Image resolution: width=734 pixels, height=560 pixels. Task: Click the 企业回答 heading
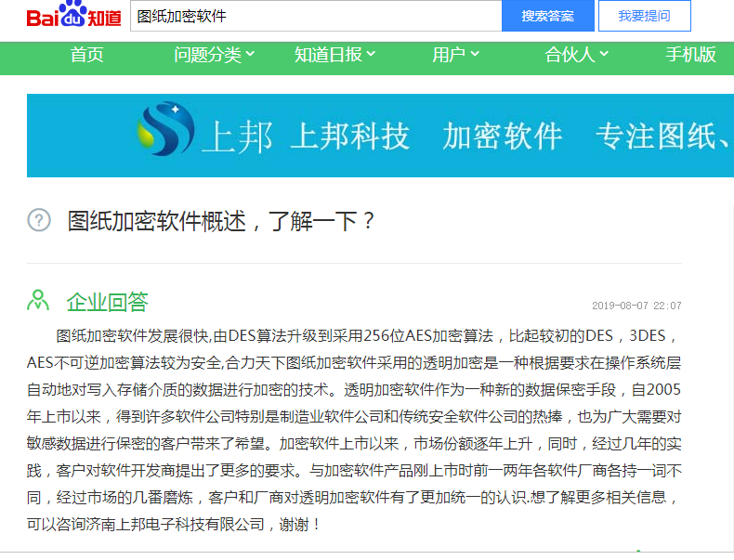[x=107, y=302]
